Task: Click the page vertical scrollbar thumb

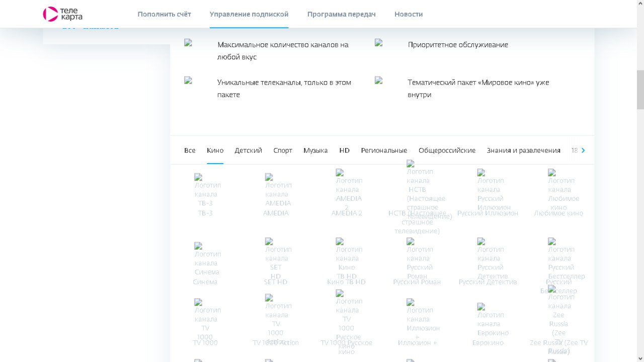Action: pyautogui.click(x=640, y=90)
